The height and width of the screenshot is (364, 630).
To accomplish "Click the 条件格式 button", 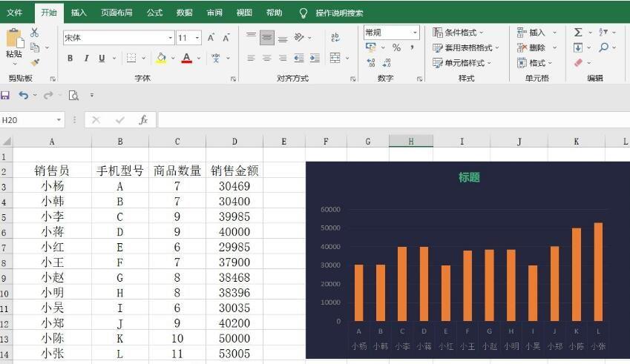I will [x=458, y=32].
